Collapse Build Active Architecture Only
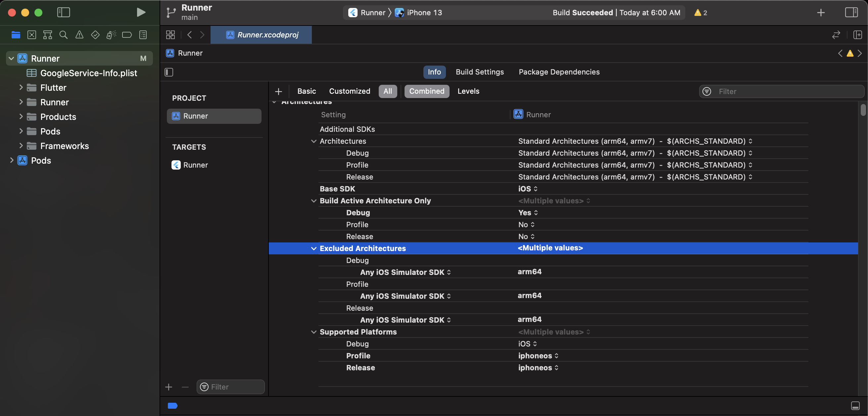The width and height of the screenshot is (868, 416). tap(313, 201)
